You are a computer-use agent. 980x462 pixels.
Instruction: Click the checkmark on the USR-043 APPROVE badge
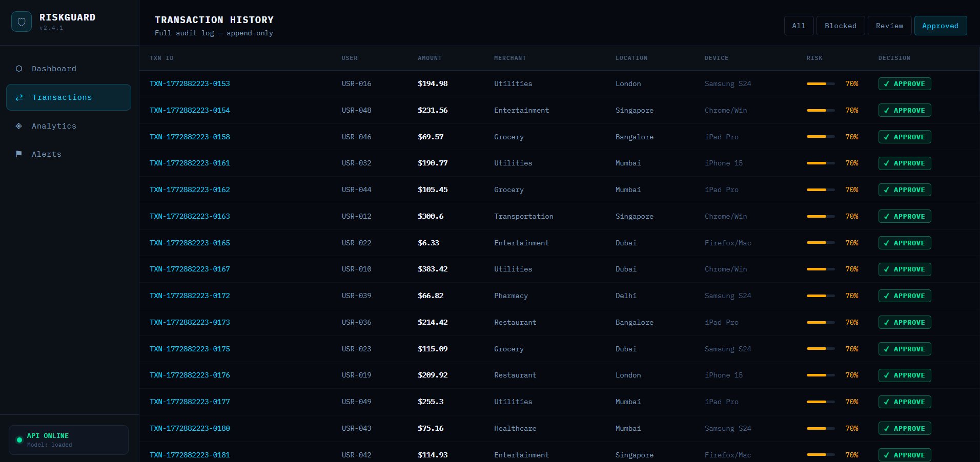coord(887,429)
